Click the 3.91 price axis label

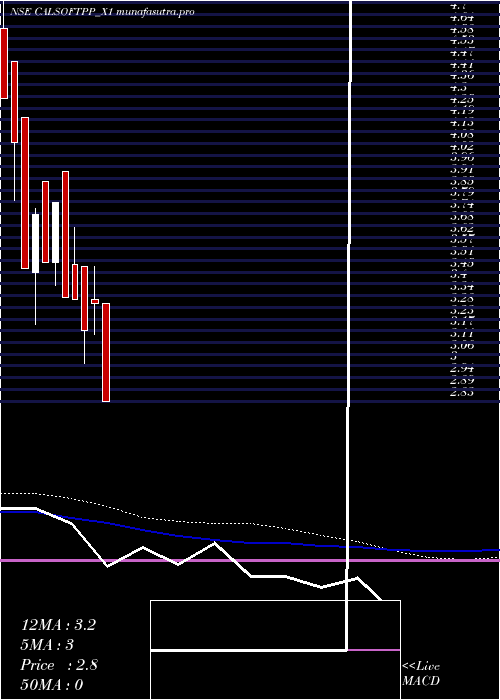[x=462, y=170]
